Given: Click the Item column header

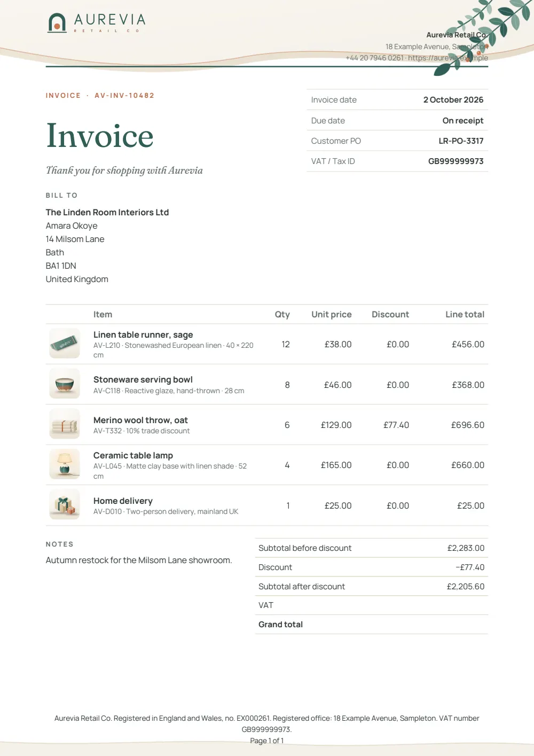Looking at the screenshot, I should 103,315.
